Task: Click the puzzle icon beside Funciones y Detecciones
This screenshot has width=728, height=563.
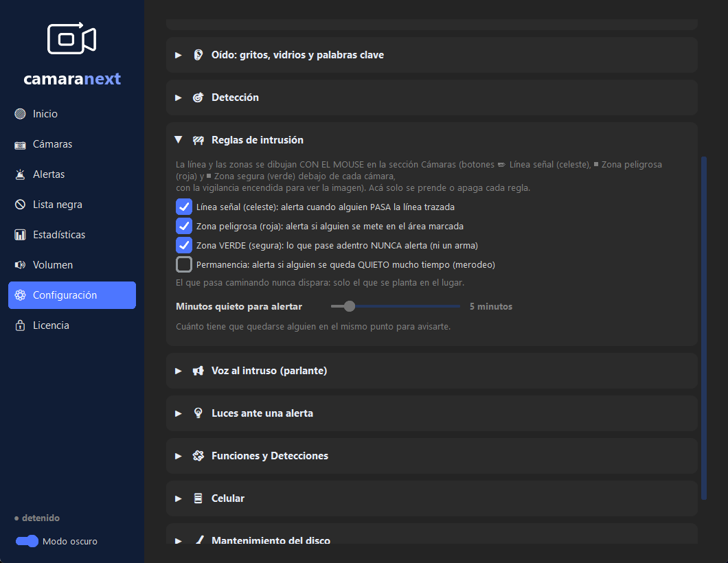Action: pyautogui.click(x=198, y=456)
